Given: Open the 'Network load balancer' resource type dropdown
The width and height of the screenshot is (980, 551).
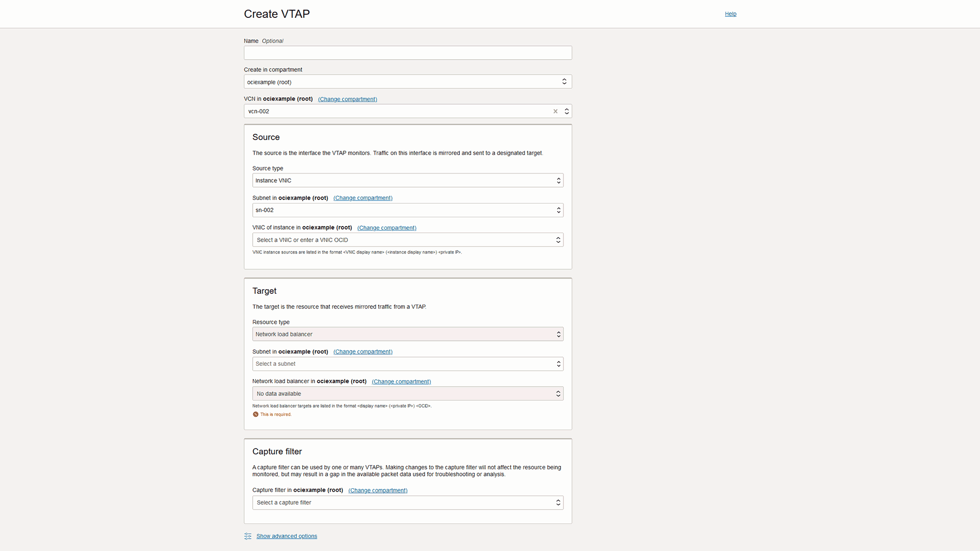Looking at the screenshot, I should (407, 334).
